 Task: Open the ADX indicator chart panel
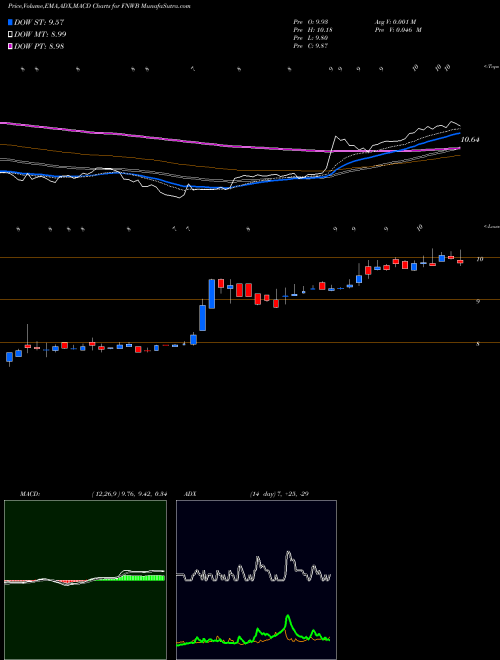256,580
